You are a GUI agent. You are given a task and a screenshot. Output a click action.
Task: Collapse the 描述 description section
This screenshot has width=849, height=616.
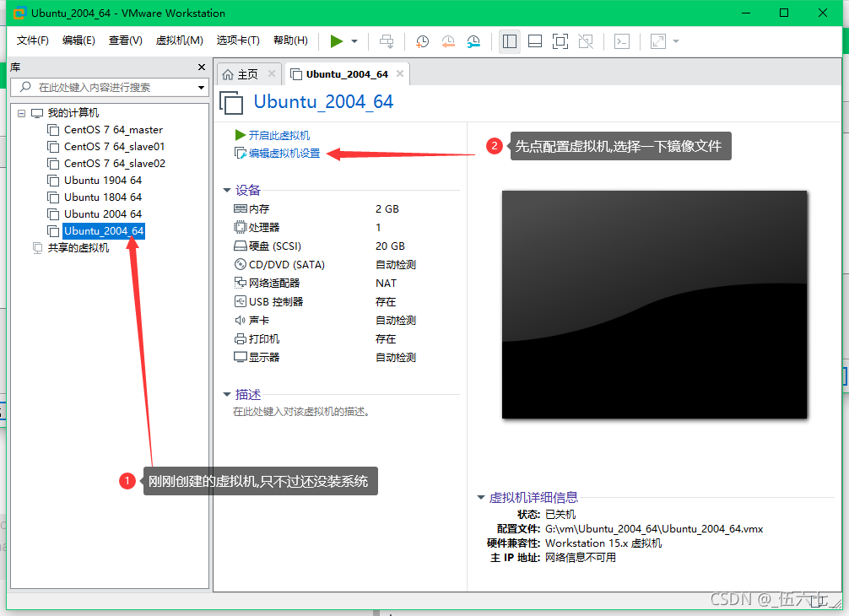pos(227,395)
